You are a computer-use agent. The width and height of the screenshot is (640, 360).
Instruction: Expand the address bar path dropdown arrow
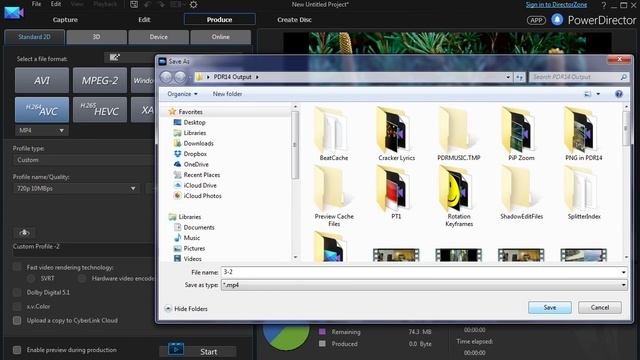tap(508, 77)
